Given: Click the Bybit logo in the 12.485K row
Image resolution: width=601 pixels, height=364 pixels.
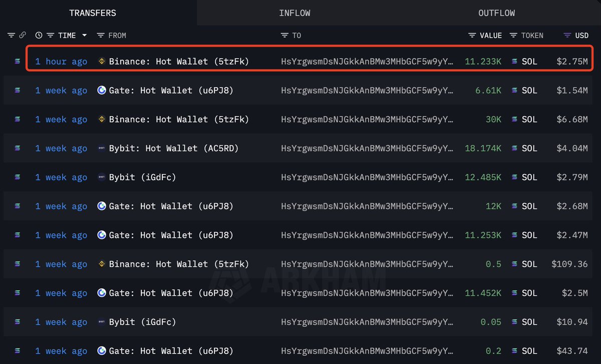Looking at the screenshot, I should pyautogui.click(x=102, y=178).
